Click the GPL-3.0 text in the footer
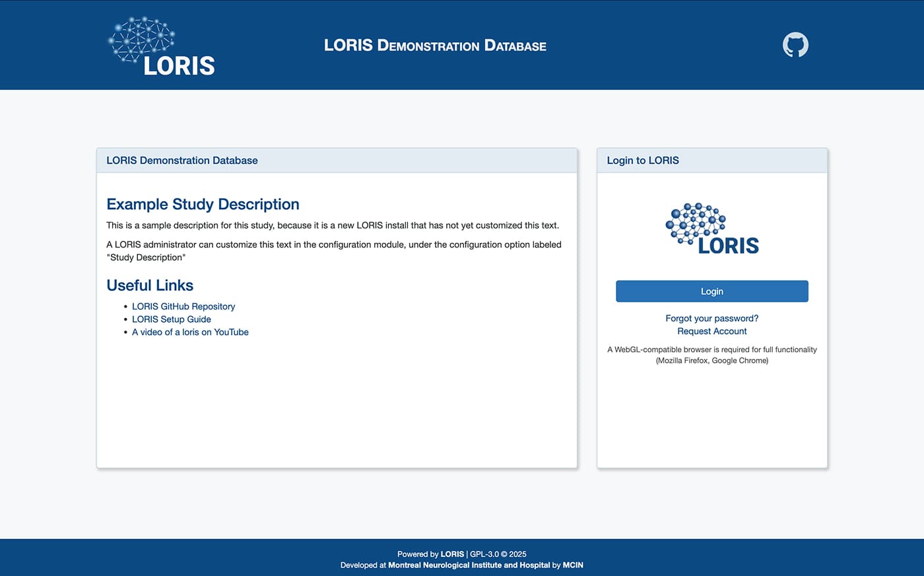Viewport: 924px width, 576px height. (x=484, y=554)
